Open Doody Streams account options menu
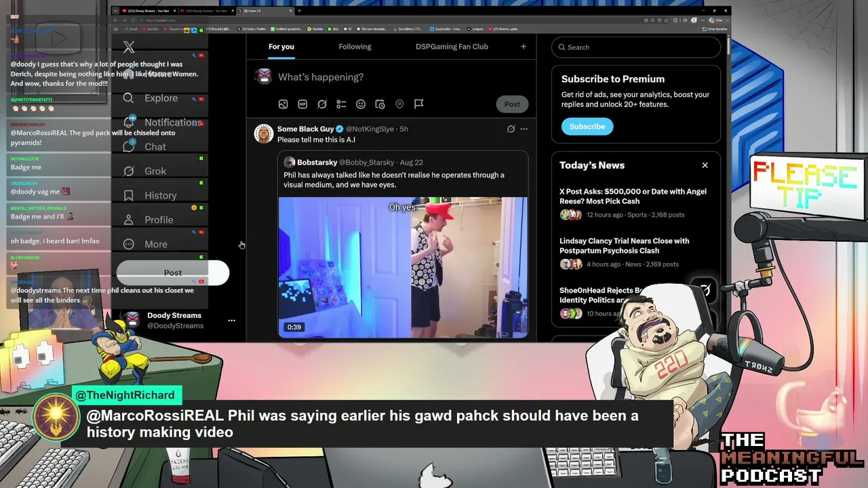The image size is (868, 488). click(231, 321)
